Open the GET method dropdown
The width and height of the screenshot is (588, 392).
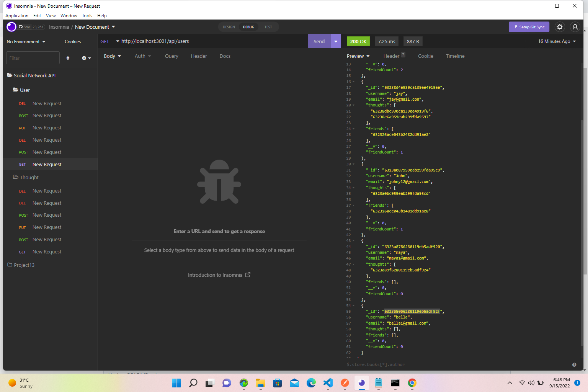pos(109,41)
